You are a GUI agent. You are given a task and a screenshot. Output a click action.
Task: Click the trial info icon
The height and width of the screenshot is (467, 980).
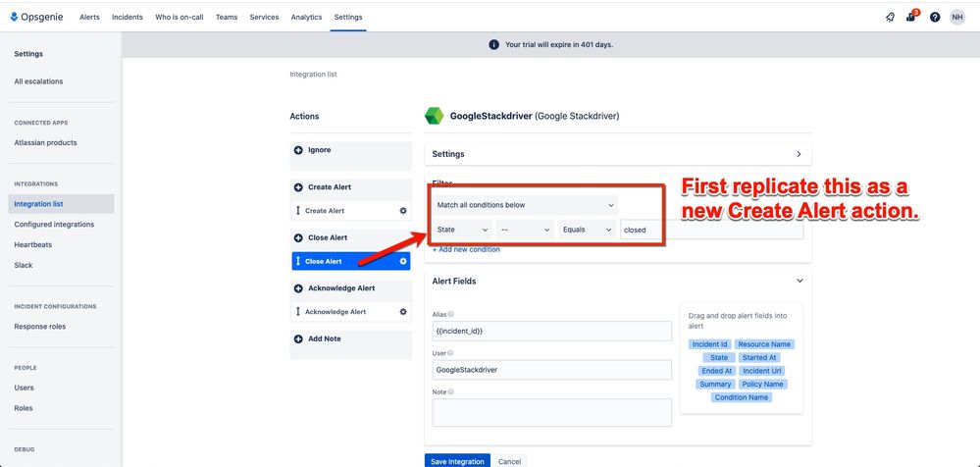tap(493, 45)
